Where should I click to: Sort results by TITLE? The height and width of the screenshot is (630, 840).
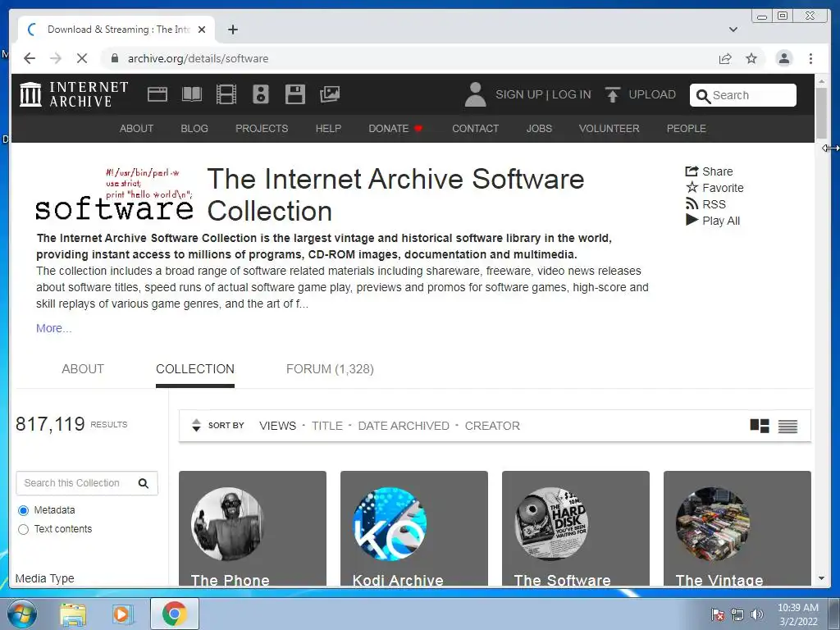coord(326,426)
